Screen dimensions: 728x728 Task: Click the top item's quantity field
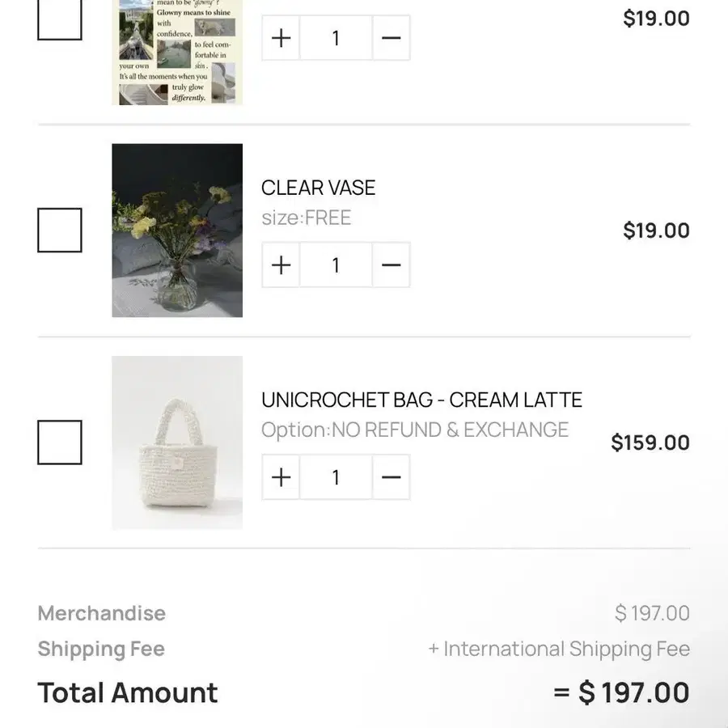coord(336,38)
